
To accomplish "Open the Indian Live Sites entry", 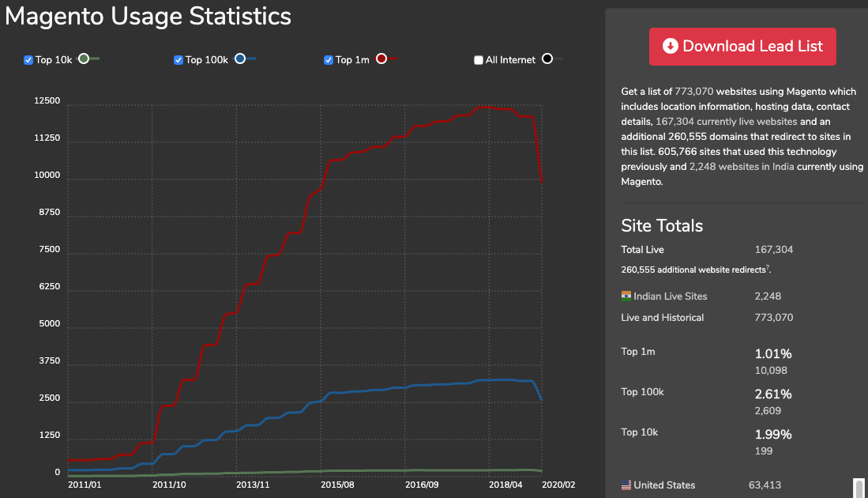I will [670, 296].
